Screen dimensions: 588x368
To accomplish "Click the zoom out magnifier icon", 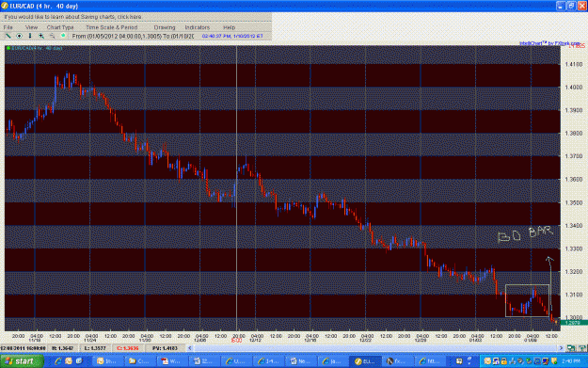I will pos(52,36).
